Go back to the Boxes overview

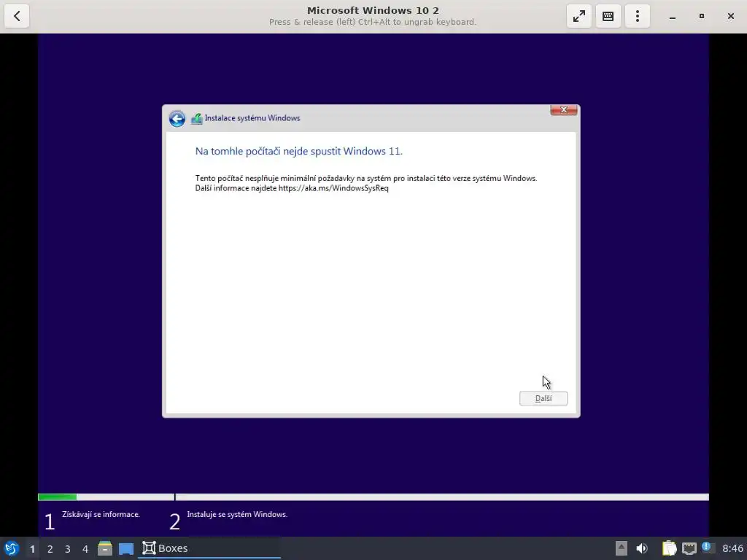pyautogui.click(x=17, y=16)
